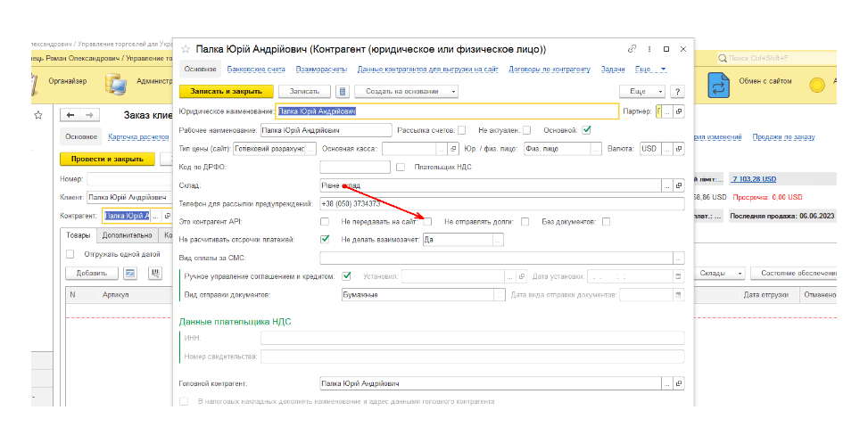Viewport: 868px width, 435px height.
Task: Enable the Не передавать на сайт checkbox
Action: pos(427,222)
